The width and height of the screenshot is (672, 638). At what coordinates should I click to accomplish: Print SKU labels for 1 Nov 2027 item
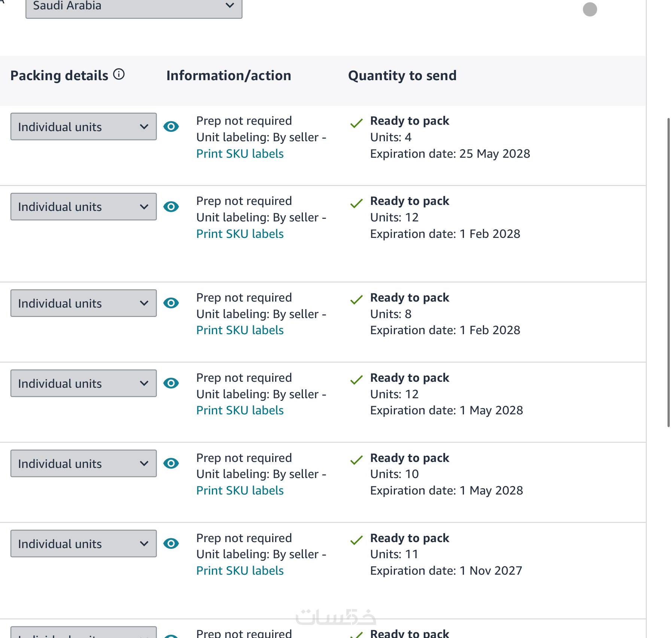point(240,571)
